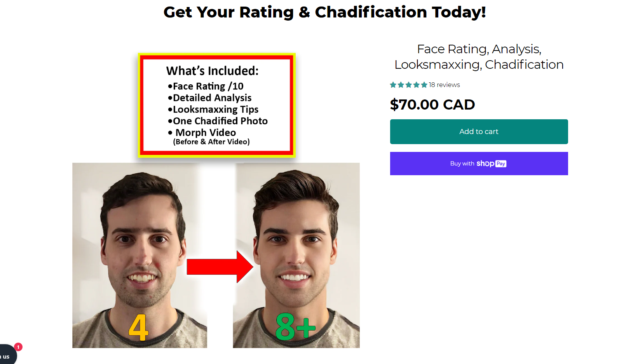Open the before face photo
Image resolution: width=626 pixels, height=364 pixels.
pos(139,255)
